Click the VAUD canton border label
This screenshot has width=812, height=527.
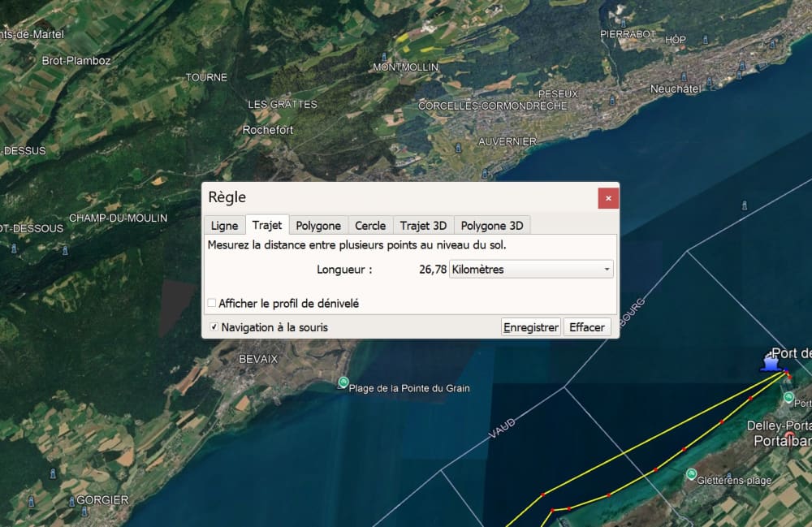pyautogui.click(x=502, y=428)
